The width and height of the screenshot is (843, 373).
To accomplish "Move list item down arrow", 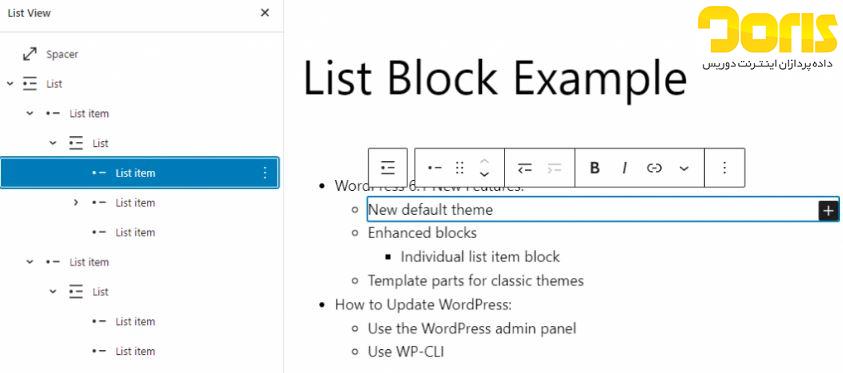I will coord(484,174).
